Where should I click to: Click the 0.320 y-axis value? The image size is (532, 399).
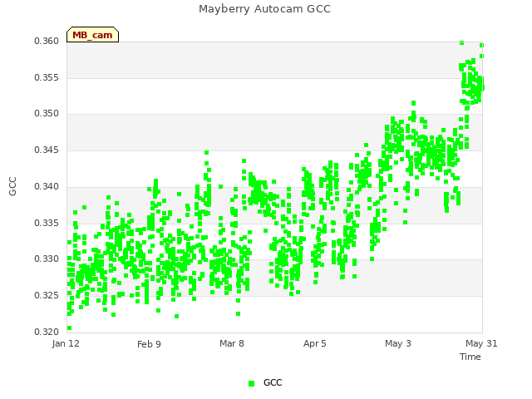coord(47,332)
